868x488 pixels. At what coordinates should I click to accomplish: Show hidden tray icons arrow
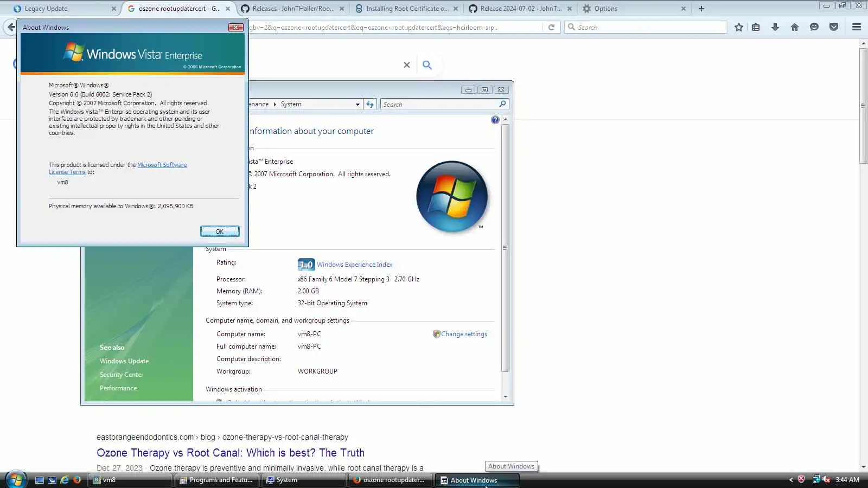[791, 480]
